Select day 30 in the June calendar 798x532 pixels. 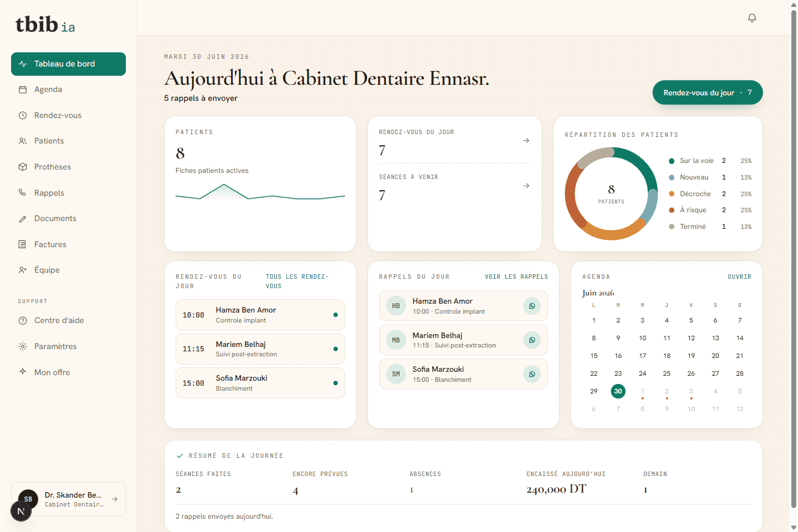(x=618, y=391)
